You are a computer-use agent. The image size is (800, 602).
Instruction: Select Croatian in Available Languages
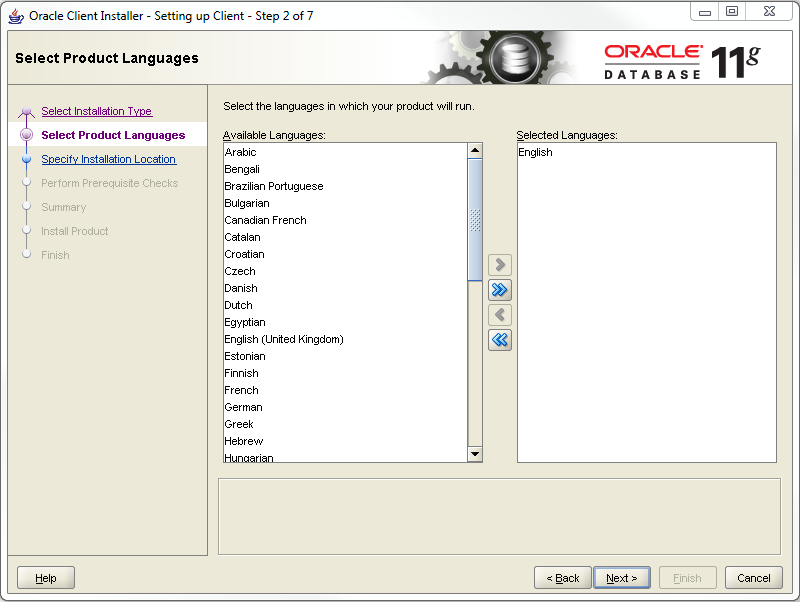(345, 254)
